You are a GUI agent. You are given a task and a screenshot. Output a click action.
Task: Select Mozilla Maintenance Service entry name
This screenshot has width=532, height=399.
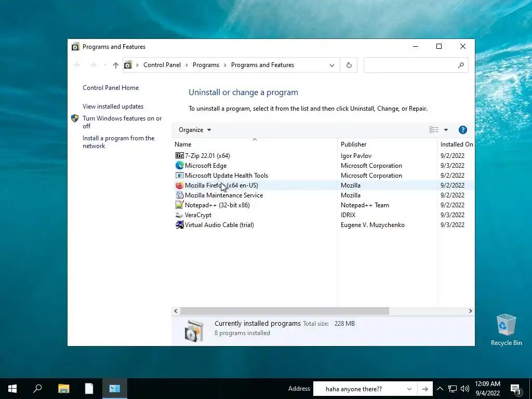(x=224, y=195)
